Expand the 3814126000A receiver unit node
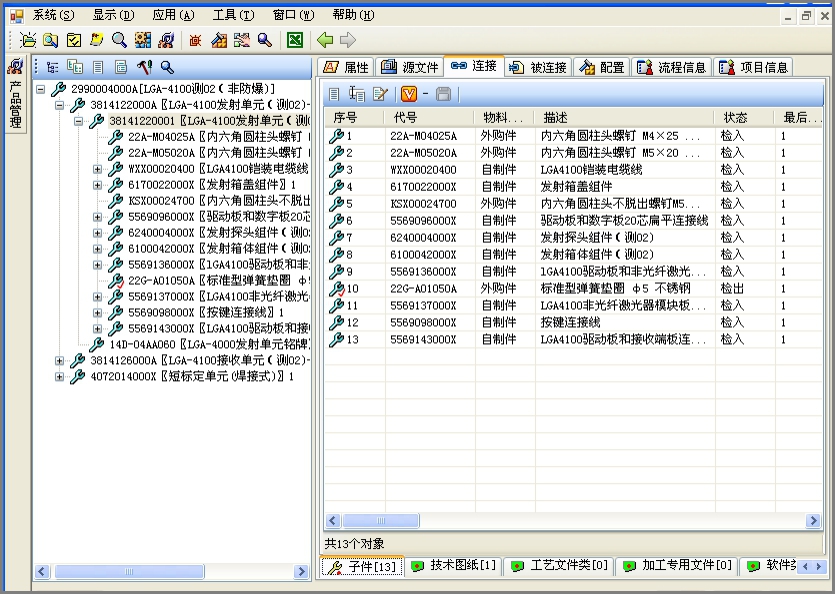Viewport: 835px width, 595px height. [59, 361]
